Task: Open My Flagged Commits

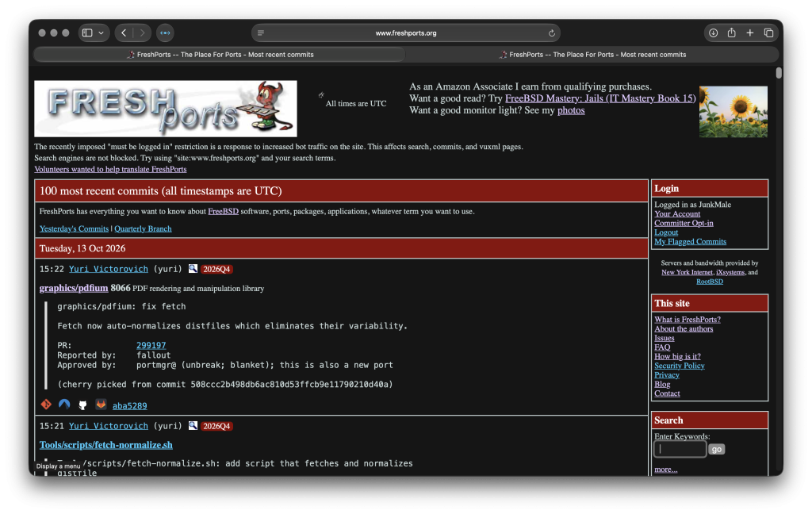Action: pyautogui.click(x=691, y=241)
